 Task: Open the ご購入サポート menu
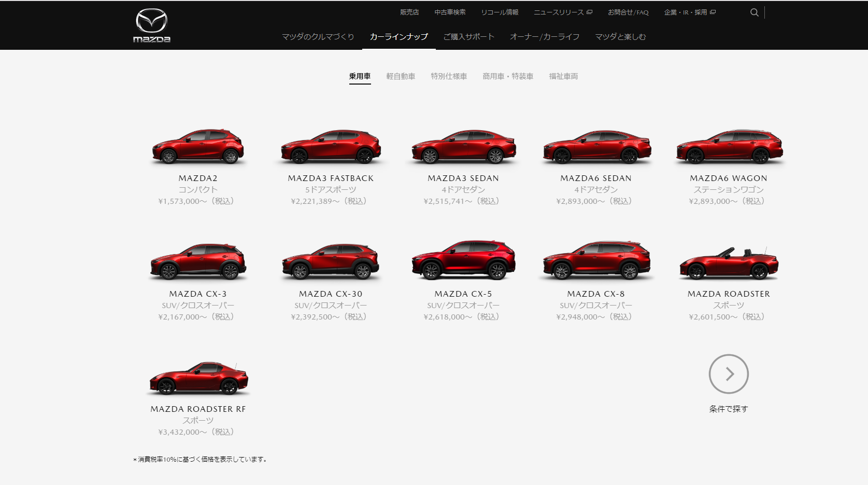pyautogui.click(x=469, y=37)
